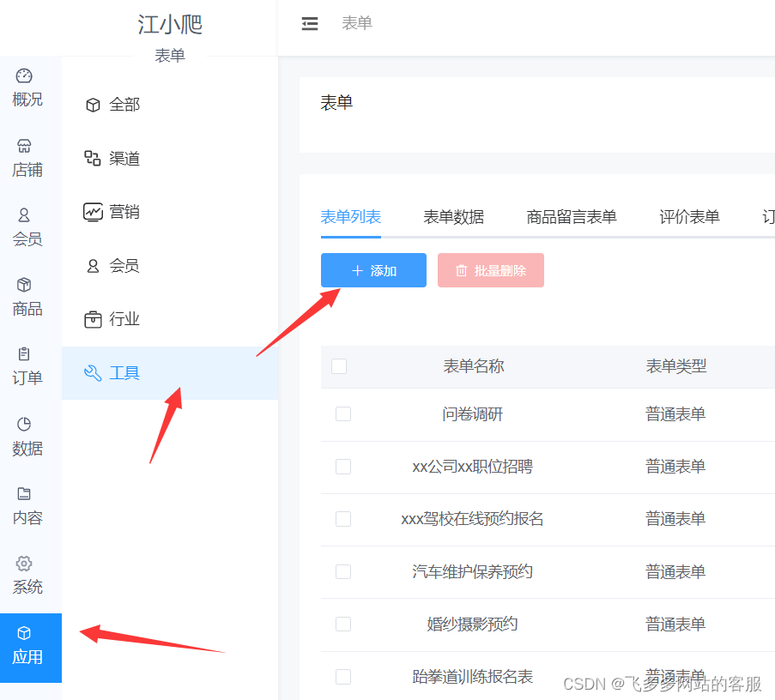Click the 江小爬 site title
Image resolution: width=775 pixels, height=700 pixels.
click(x=170, y=25)
